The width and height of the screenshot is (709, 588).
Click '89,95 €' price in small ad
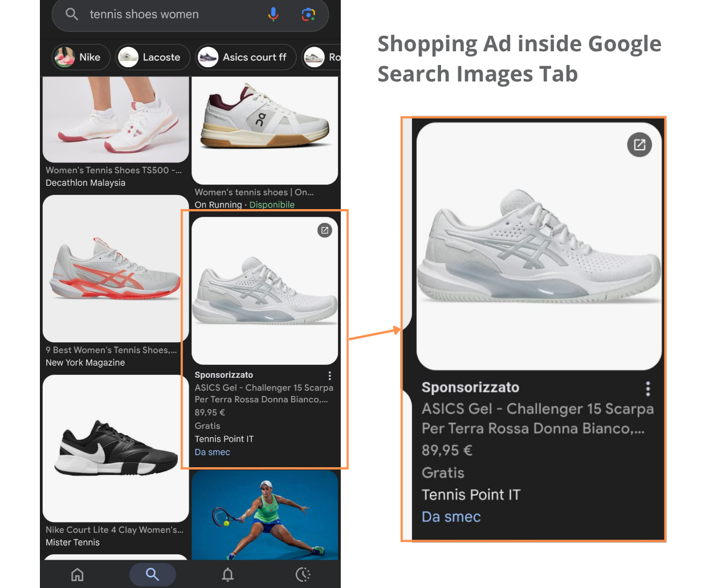click(x=210, y=413)
